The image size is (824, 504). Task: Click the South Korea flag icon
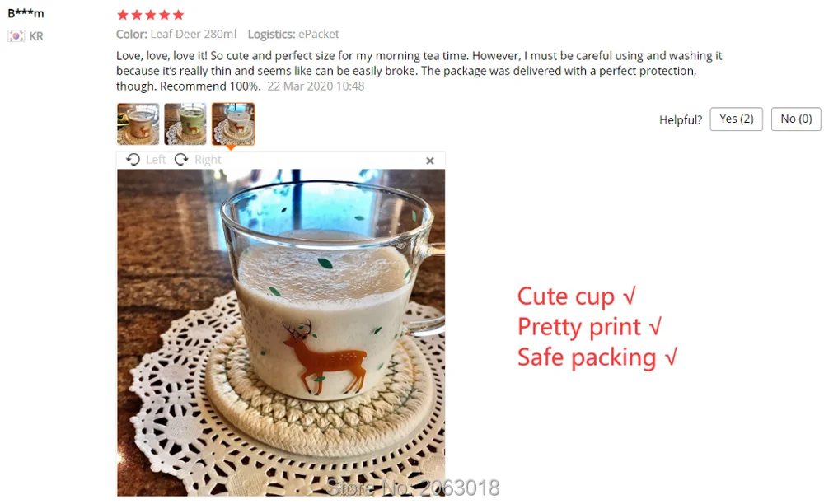pos(16,36)
